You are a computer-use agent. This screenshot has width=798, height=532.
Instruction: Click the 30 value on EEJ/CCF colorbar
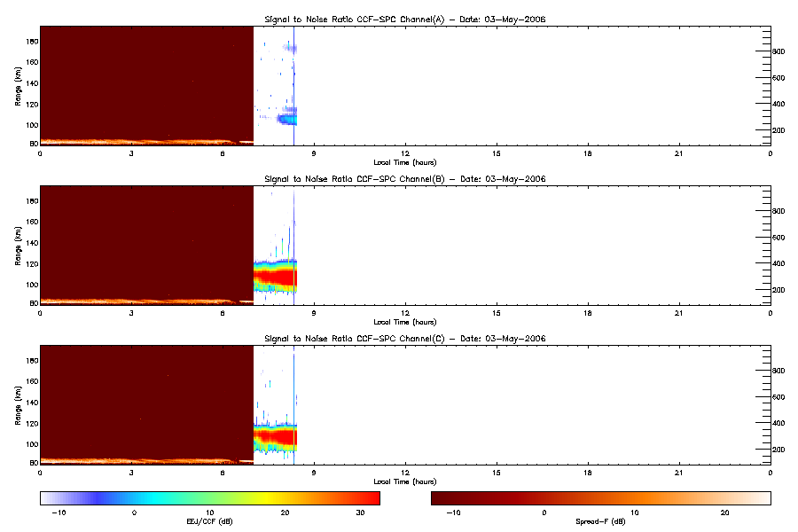click(360, 512)
